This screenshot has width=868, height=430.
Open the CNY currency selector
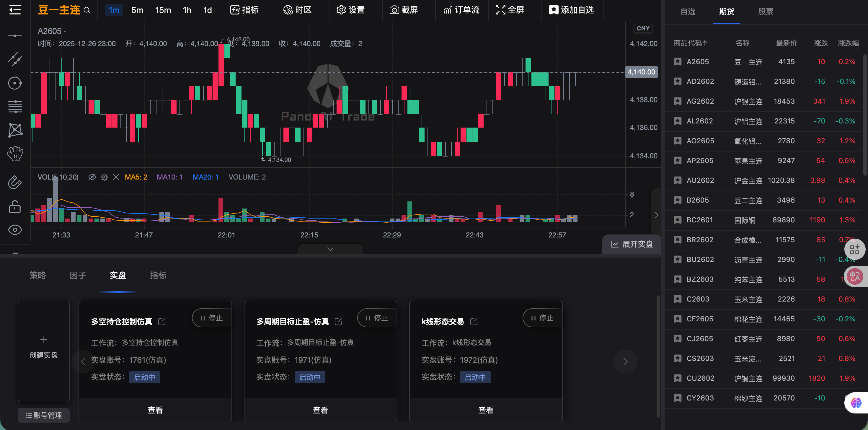point(643,28)
